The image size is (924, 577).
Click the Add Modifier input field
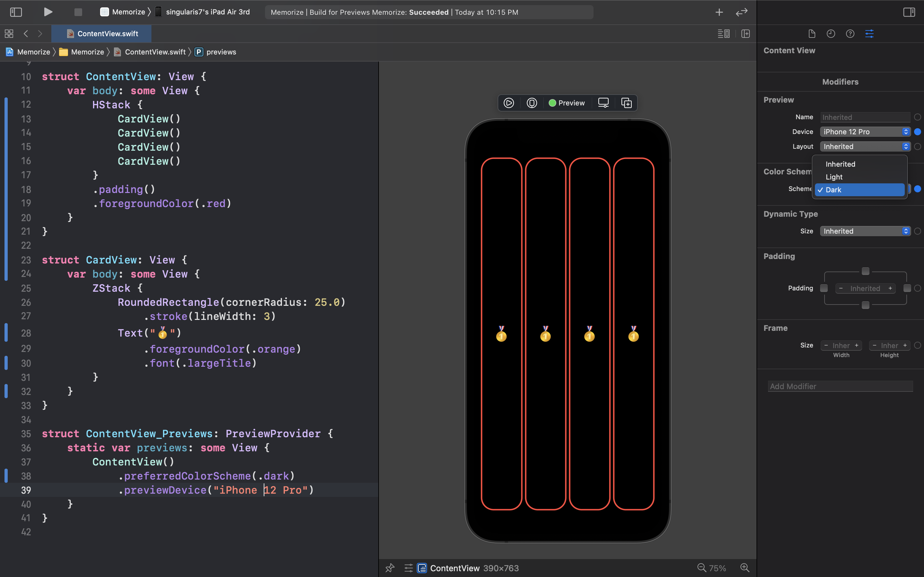pyautogui.click(x=840, y=386)
